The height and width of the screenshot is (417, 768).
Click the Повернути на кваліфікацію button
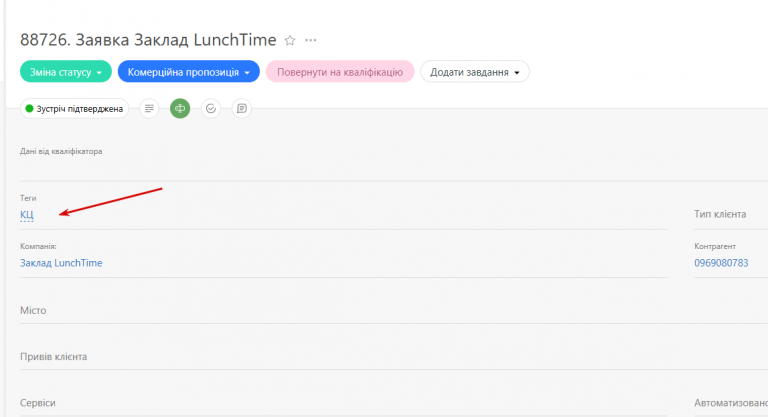pos(340,72)
